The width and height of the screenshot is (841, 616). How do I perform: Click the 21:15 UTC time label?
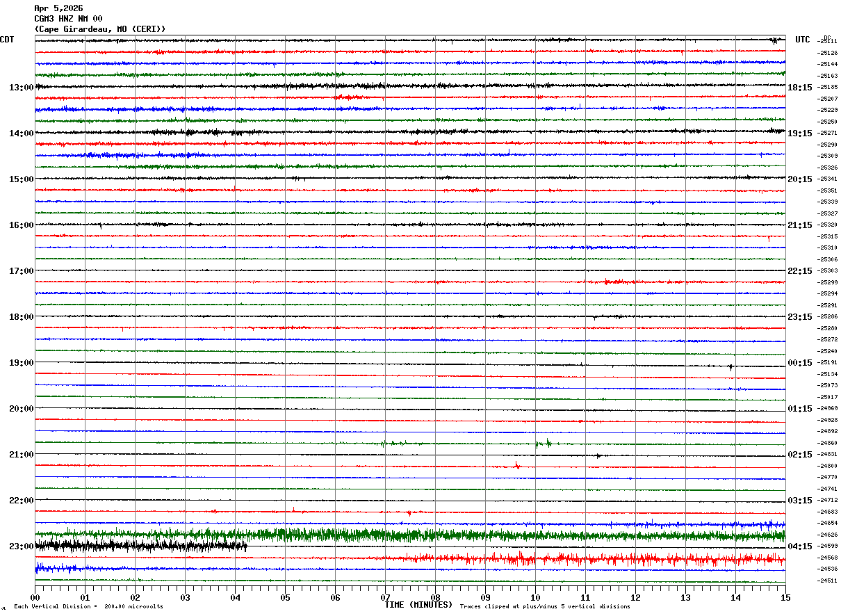pos(800,225)
